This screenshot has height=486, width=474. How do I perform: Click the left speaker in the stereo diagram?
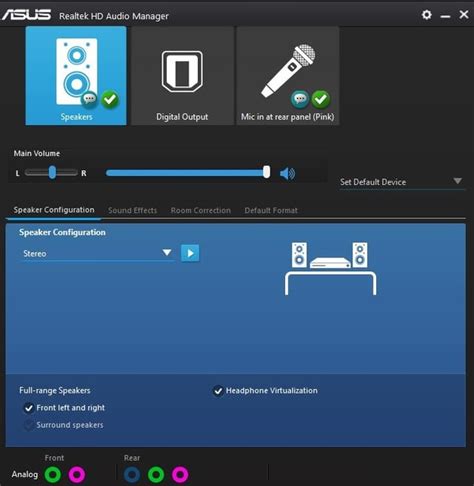click(299, 255)
